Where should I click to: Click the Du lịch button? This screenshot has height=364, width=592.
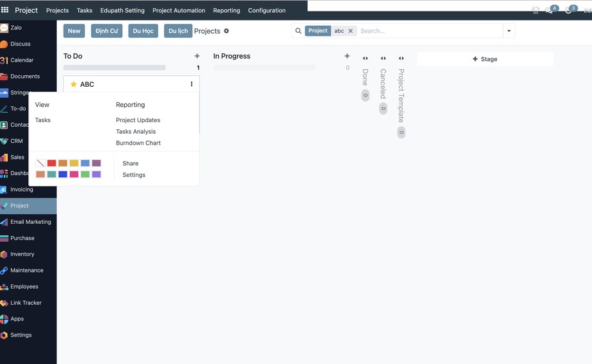(x=178, y=31)
